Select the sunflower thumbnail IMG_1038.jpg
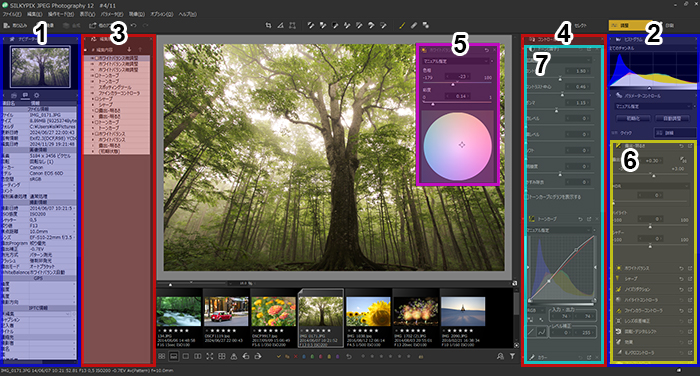 [x=368, y=318]
